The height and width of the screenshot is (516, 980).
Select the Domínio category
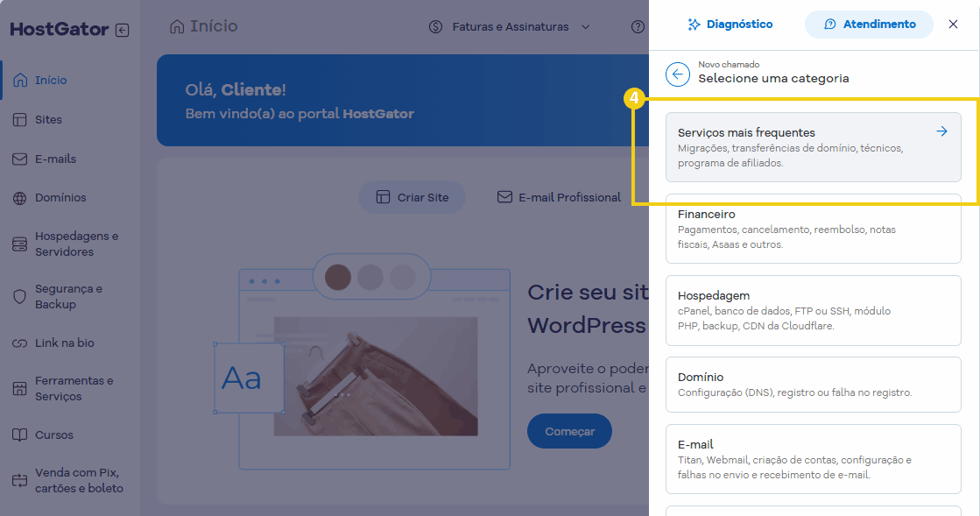pyautogui.click(x=813, y=385)
